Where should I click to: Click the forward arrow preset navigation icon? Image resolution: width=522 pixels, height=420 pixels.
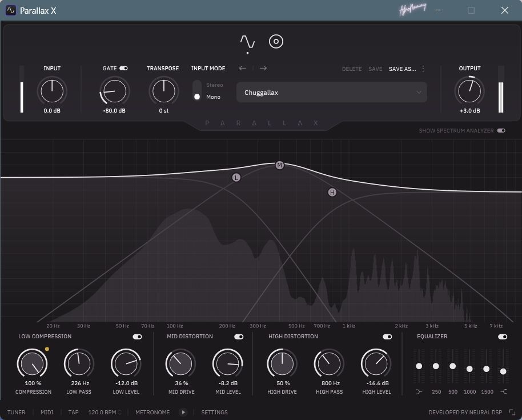coord(263,68)
